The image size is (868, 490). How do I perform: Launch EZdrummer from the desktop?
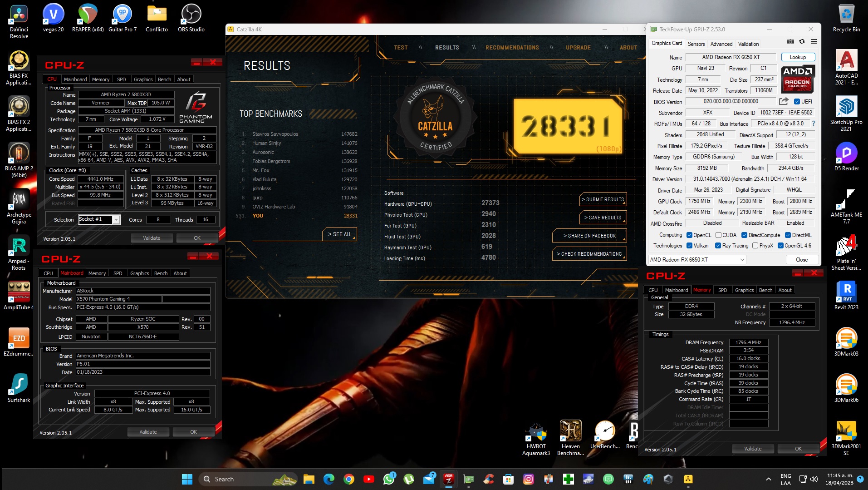point(19,342)
